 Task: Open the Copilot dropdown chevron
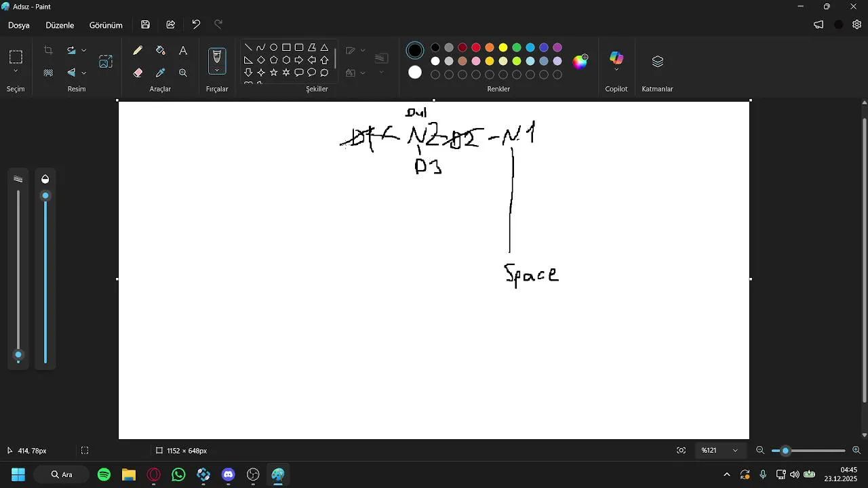pos(616,69)
